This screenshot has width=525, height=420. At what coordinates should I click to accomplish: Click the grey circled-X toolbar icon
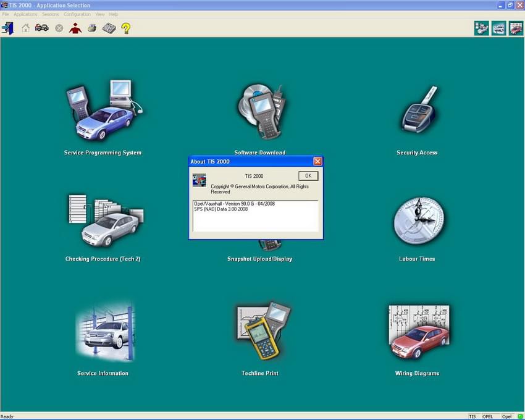coord(59,28)
